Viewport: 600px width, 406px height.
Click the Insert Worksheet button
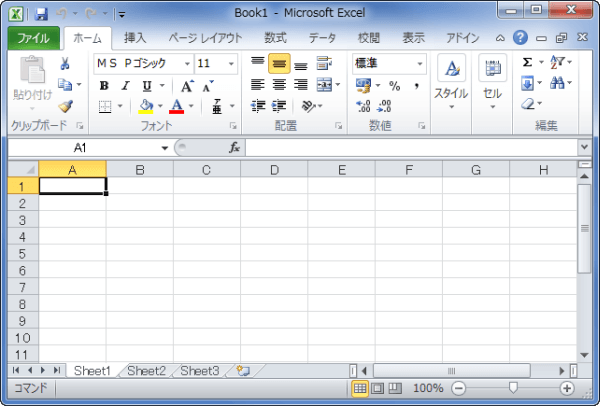point(243,371)
